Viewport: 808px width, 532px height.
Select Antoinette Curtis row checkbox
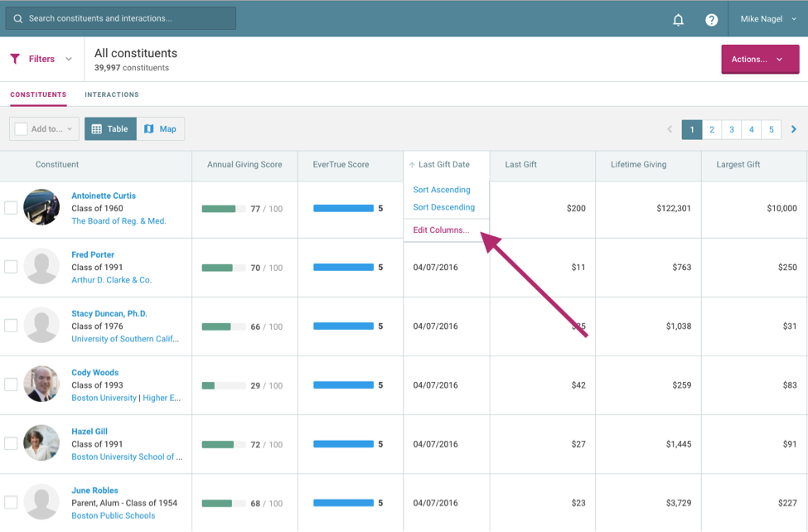click(x=11, y=208)
